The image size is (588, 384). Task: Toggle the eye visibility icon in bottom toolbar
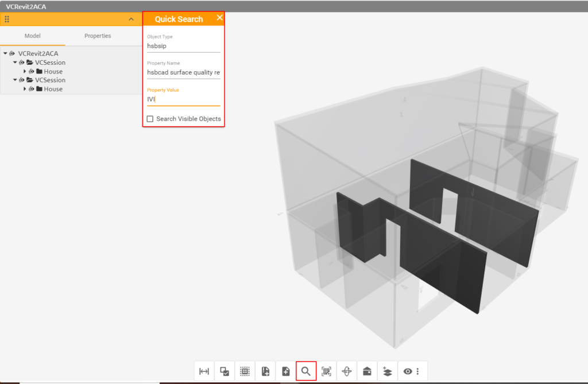pyautogui.click(x=408, y=371)
